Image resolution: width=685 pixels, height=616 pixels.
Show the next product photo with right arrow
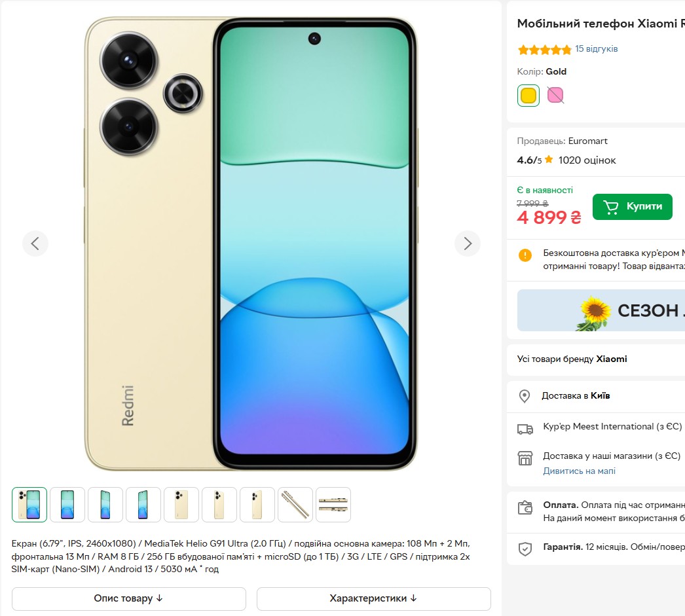(467, 243)
